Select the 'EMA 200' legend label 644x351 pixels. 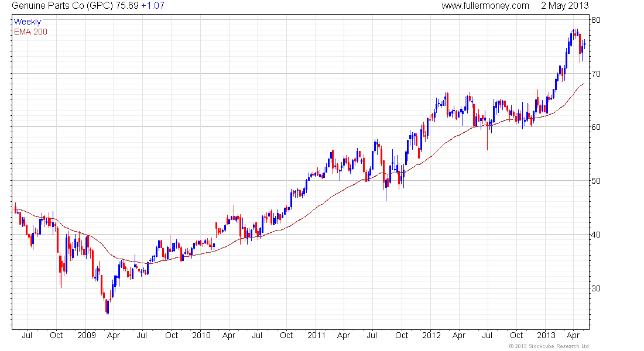click(x=30, y=32)
